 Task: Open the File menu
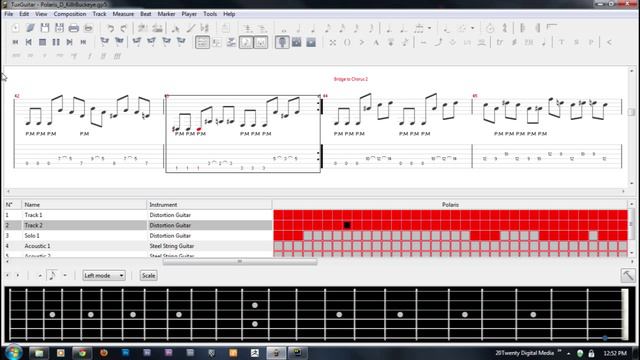9,14
